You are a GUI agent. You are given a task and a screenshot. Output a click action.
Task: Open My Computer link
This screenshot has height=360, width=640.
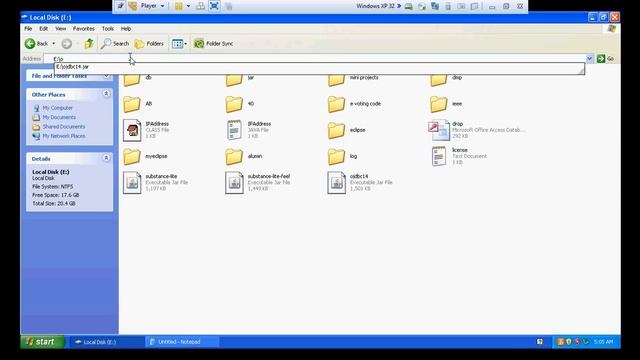58,108
